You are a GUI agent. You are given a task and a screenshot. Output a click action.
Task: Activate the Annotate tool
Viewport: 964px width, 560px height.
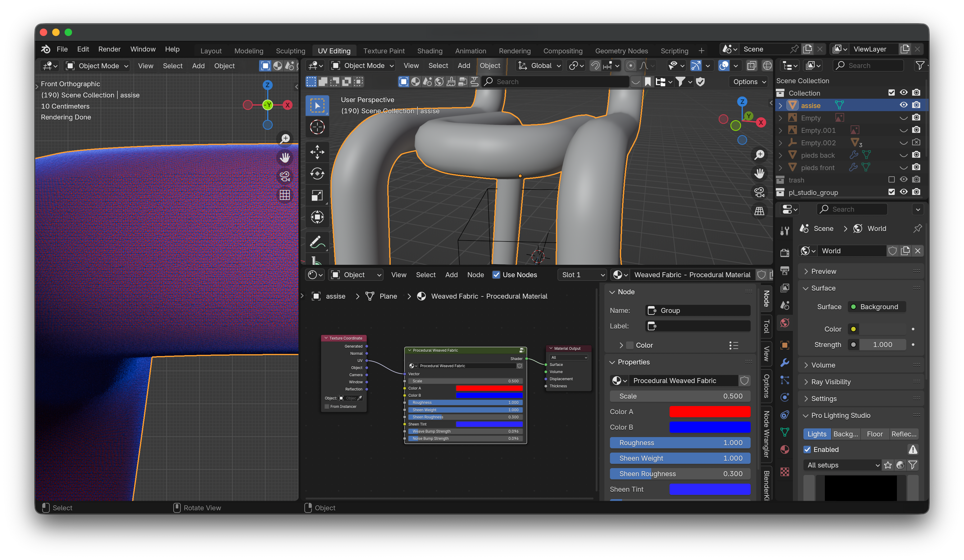click(x=317, y=242)
